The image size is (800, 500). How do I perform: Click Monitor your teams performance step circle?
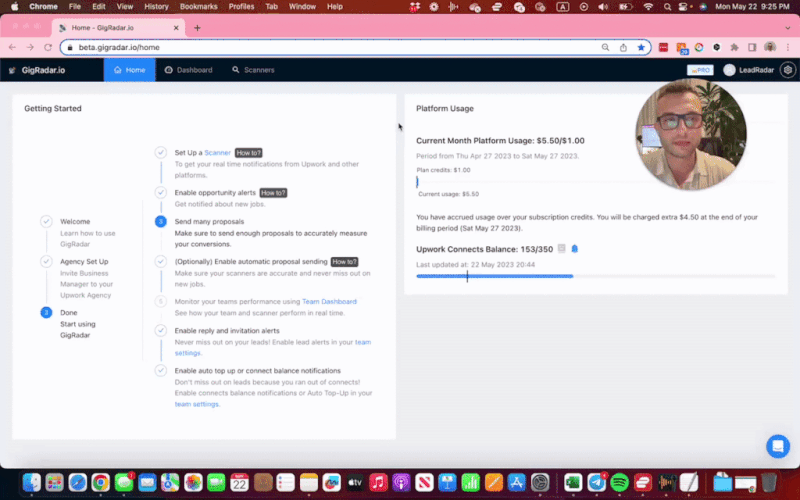coord(161,302)
